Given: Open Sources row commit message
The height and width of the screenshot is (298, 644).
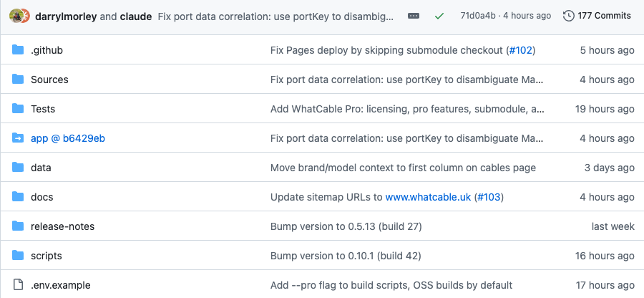Looking at the screenshot, I should [406, 80].
